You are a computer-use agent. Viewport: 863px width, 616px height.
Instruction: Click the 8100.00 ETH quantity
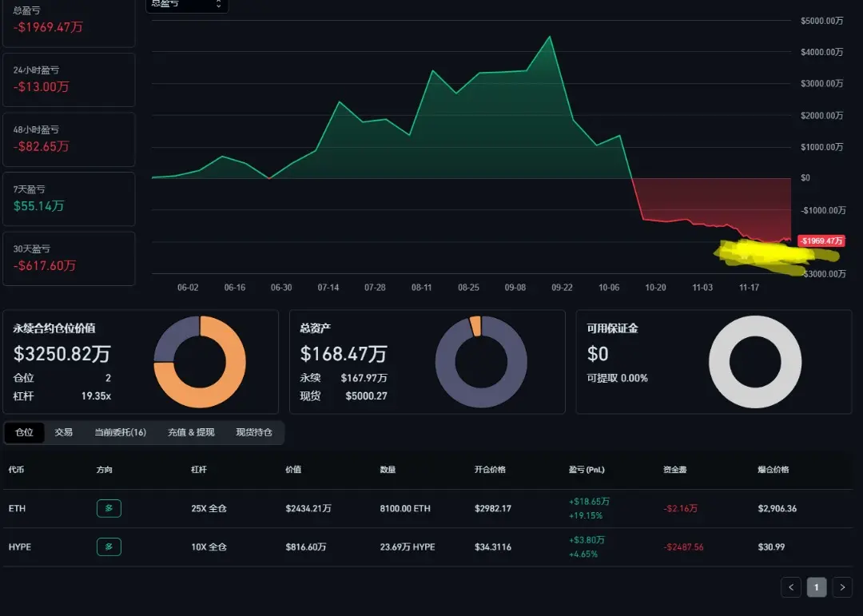pyautogui.click(x=405, y=508)
